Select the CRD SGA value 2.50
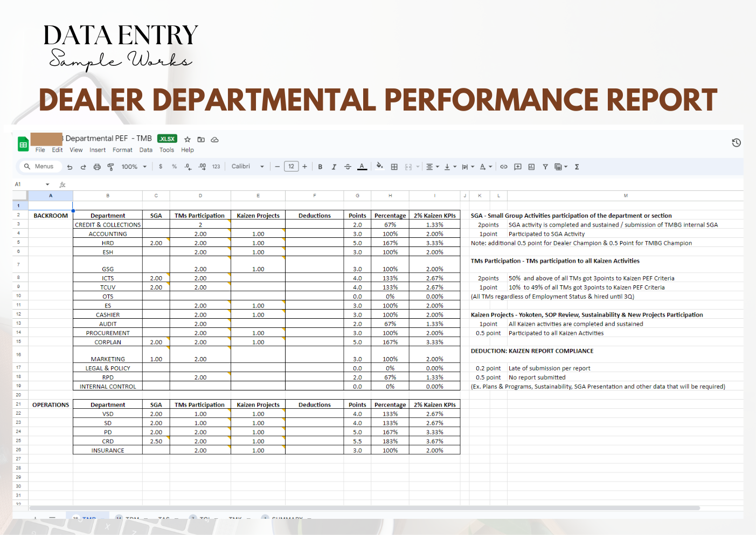The width and height of the screenshot is (756, 535). (156, 441)
